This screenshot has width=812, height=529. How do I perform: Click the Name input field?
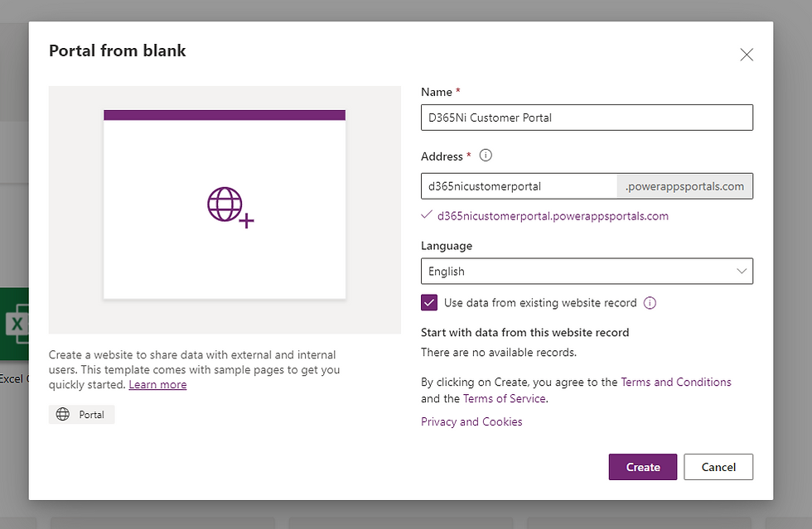click(x=587, y=118)
